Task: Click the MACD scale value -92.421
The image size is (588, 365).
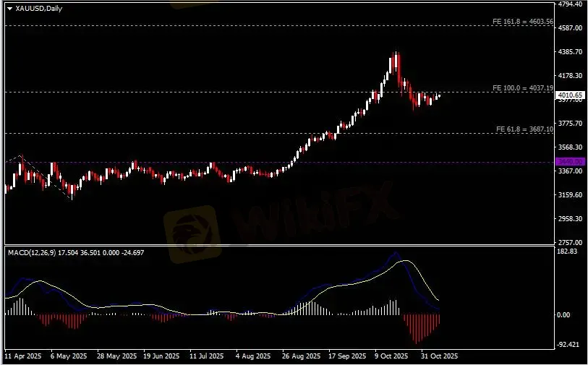Action: click(568, 344)
